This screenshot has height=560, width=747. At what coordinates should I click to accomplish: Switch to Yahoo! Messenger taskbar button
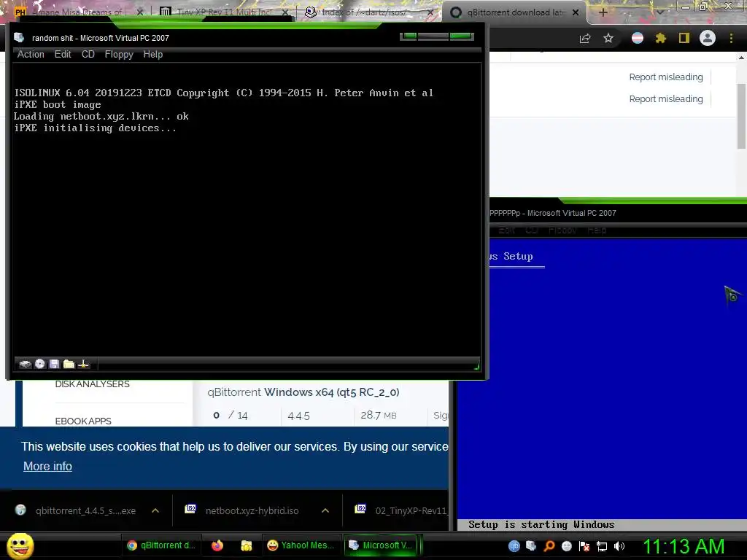301,545
